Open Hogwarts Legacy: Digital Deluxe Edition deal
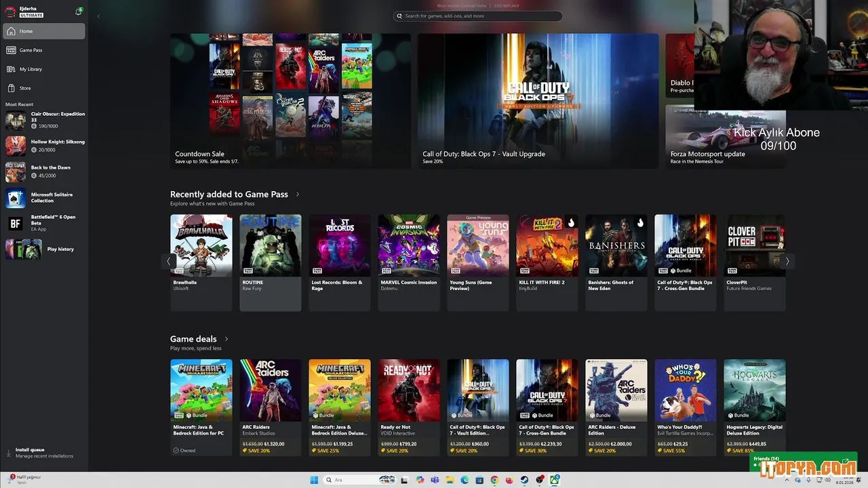This screenshot has width=868, height=488. pos(754,407)
